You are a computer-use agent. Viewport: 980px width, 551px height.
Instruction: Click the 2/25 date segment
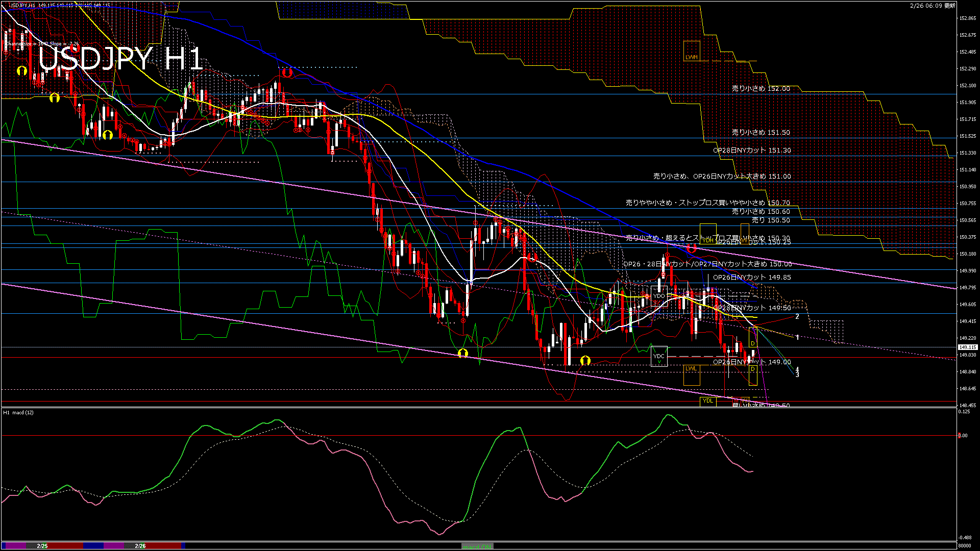tap(42, 546)
